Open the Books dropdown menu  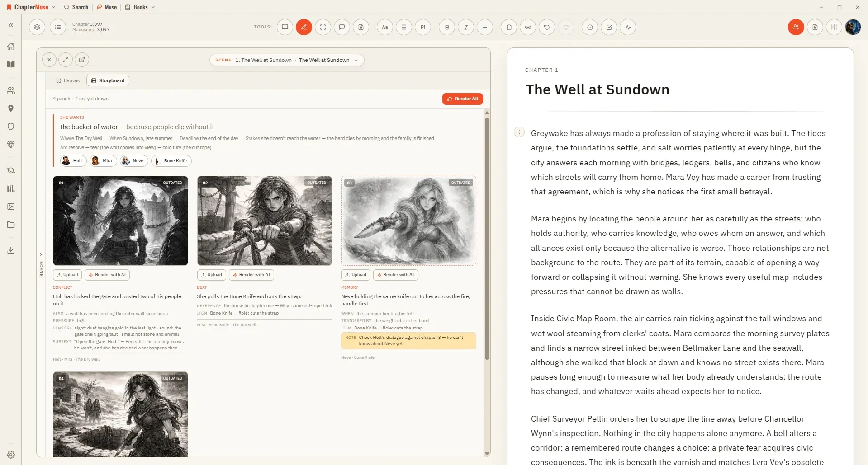(x=140, y=7)
